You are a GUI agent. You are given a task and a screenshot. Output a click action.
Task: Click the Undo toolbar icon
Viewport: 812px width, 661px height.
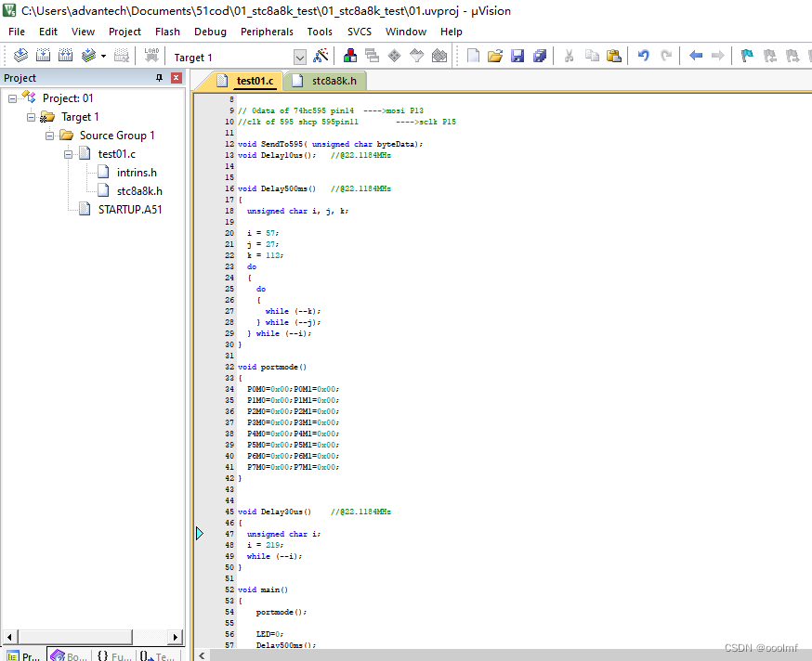[x=642, y=55]
